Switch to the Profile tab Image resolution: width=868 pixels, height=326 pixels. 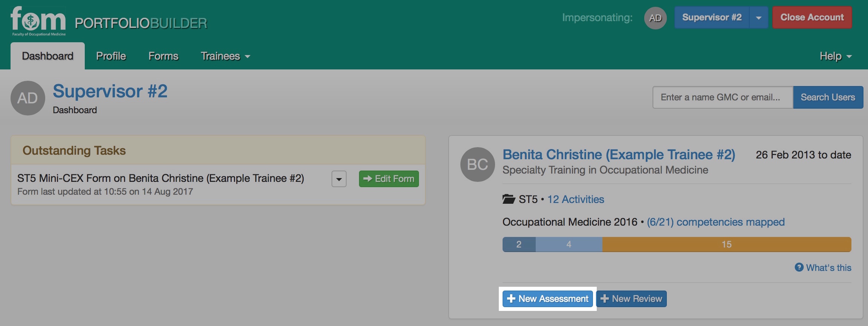pyautogui.click(x=111, y=56)
